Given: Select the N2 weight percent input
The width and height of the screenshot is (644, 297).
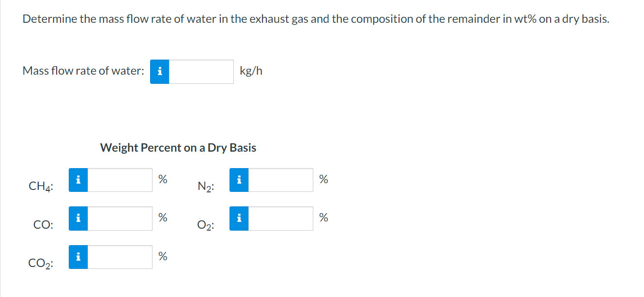Looking at the screenshot, I should [280, 180].
